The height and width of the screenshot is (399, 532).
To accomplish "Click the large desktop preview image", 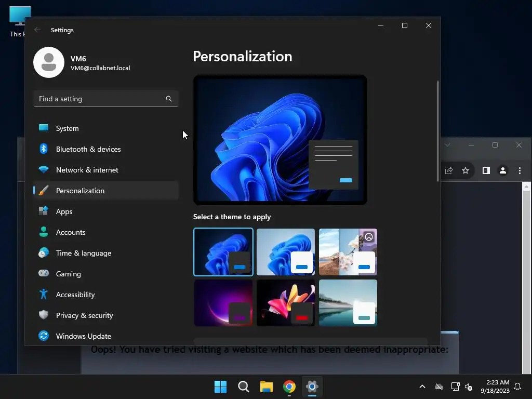I will tap(280, 140).
